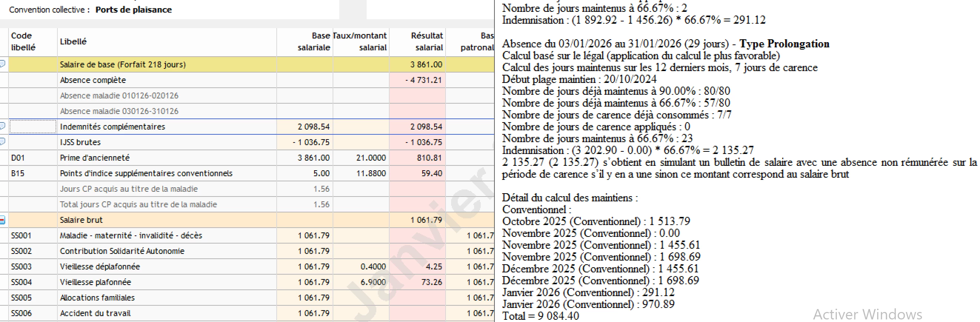Select 'Salaire de base (Forfait 218 jours)' label
980x322 pixels.
click(x=123, y=65)
